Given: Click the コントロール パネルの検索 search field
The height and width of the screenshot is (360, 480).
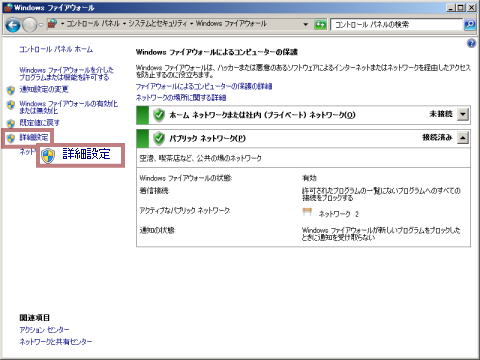Looking at the screenshot, I should [397, 24].
